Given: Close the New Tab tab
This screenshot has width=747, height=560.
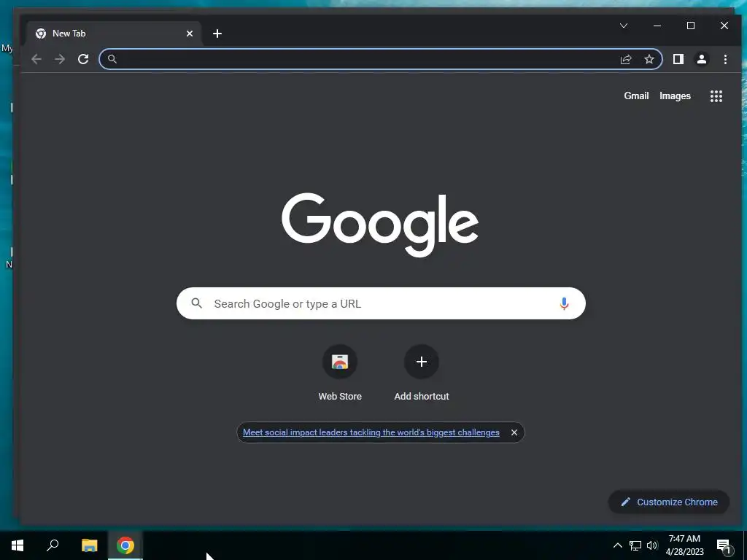Looking at the screenshot, I should click(x=190, y=34).
